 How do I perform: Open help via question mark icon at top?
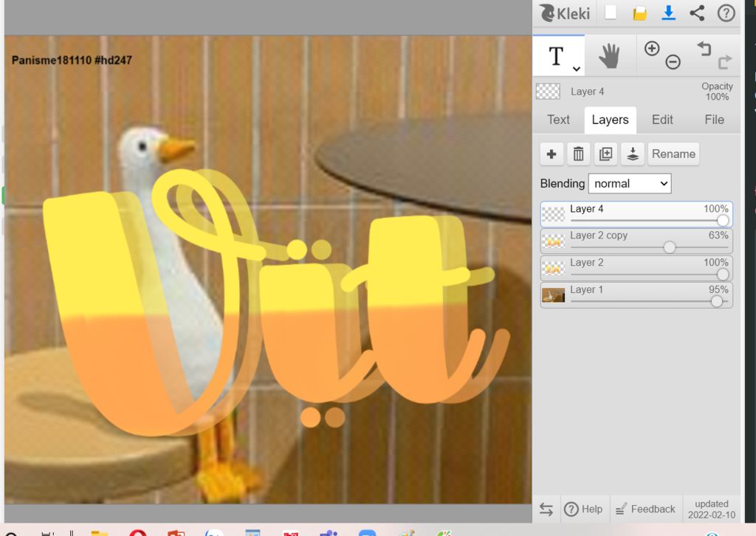coord(726,13)
